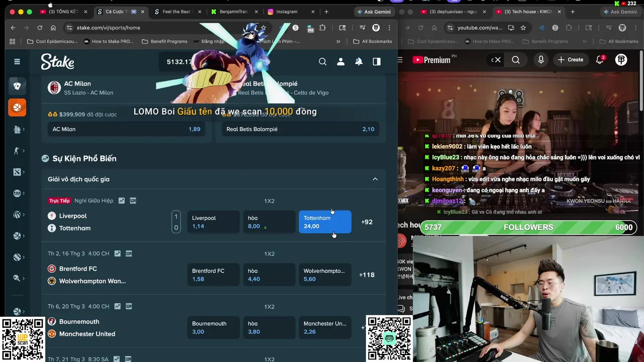Open stats chart icon for Liverpool-Tottenham match
Screen dimensions: 644x362
coord(121,201)
